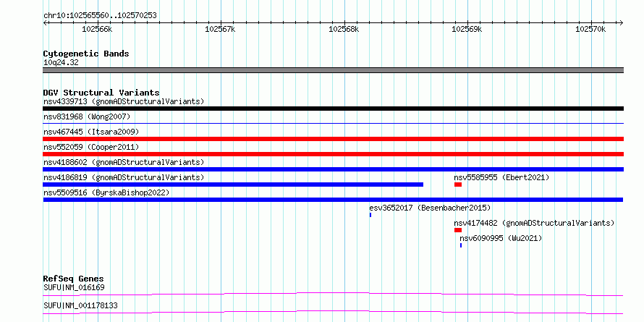This screenshot has width=644, height=322.
Task: Click the nsv831968 (Wong2007) label
Action: [87, 116]
